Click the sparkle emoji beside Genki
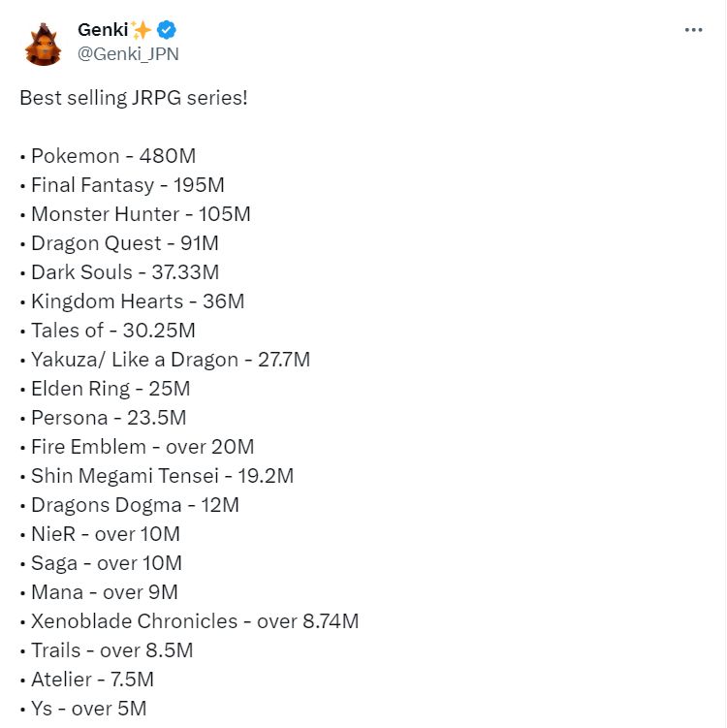Viewport: 727px width, 728px height. point(142,30)
